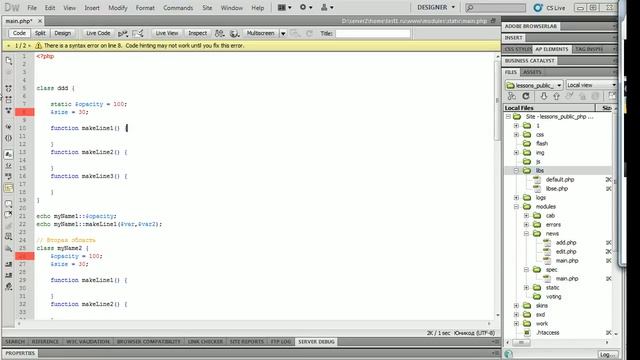The width and height of the screenshot is (640, 360).
Task: Click the Inspect button
Action: pyautogui.click(x=198, y=33)
